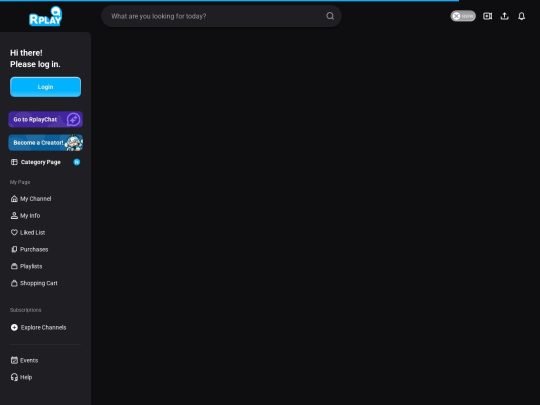This screenshot has width=540, height=405.
Task: Open the Category Page
Action: point(41,162)
